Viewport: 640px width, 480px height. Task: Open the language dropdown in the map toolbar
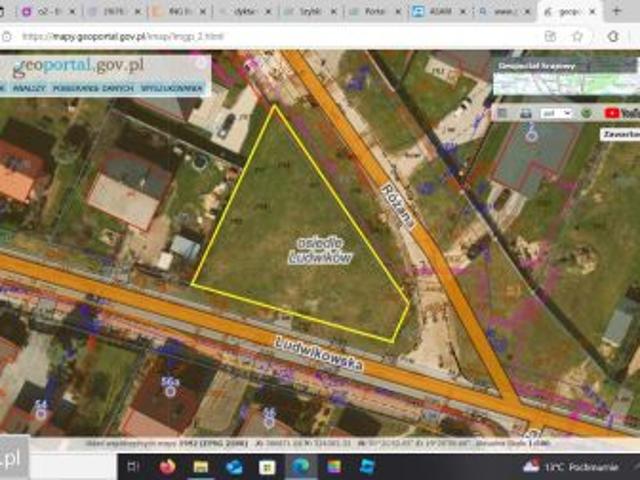click(x=556, y=113)
